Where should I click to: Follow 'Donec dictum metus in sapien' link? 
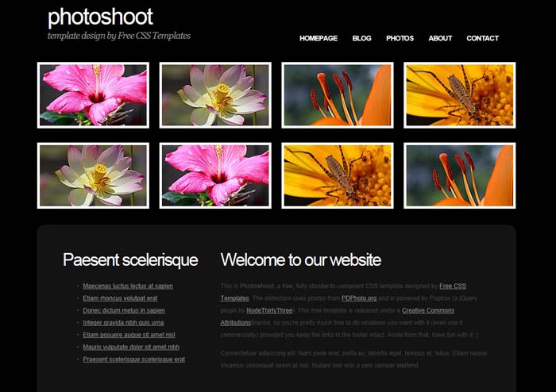[124, 310]
